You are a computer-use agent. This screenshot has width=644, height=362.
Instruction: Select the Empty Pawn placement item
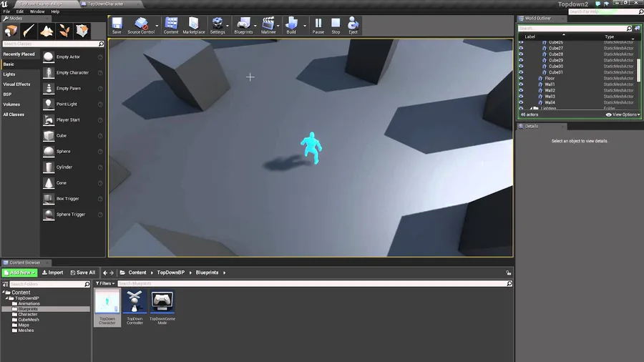pyautogui.click(x=72, y=88)
